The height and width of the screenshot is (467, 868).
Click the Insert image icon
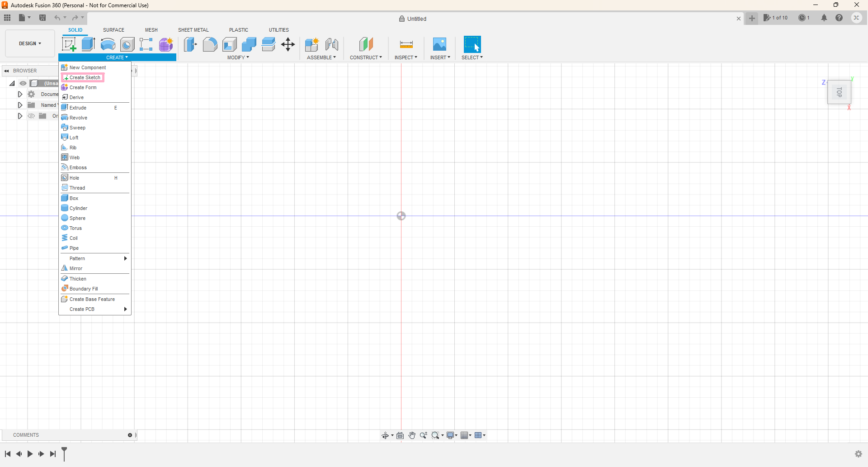pyautogui.click(x=439, y=44)
